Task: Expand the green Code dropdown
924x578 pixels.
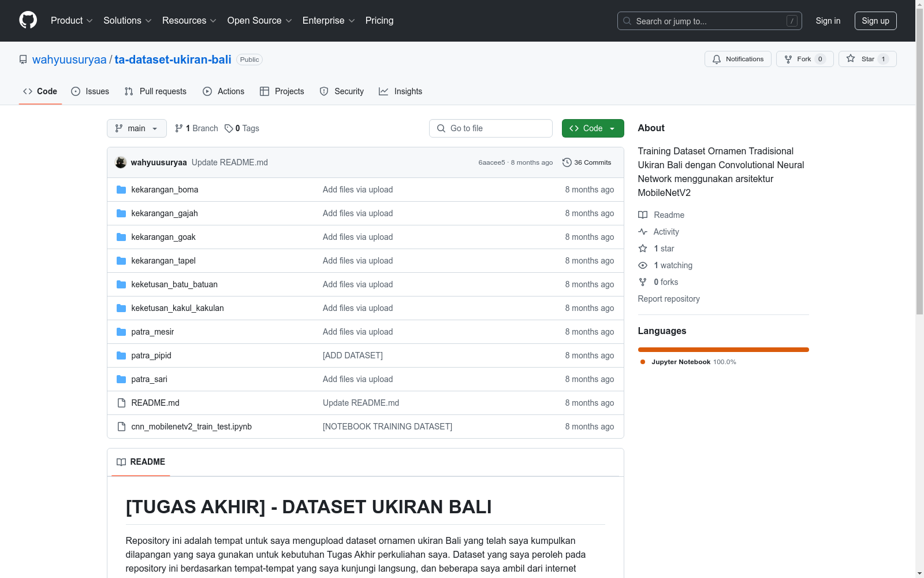Action: 593,128
